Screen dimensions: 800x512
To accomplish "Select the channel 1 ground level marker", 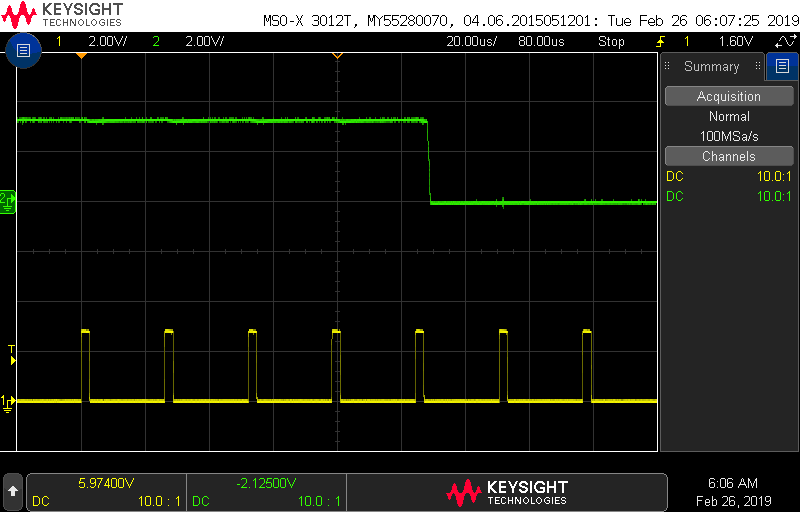I will (8, 403).
